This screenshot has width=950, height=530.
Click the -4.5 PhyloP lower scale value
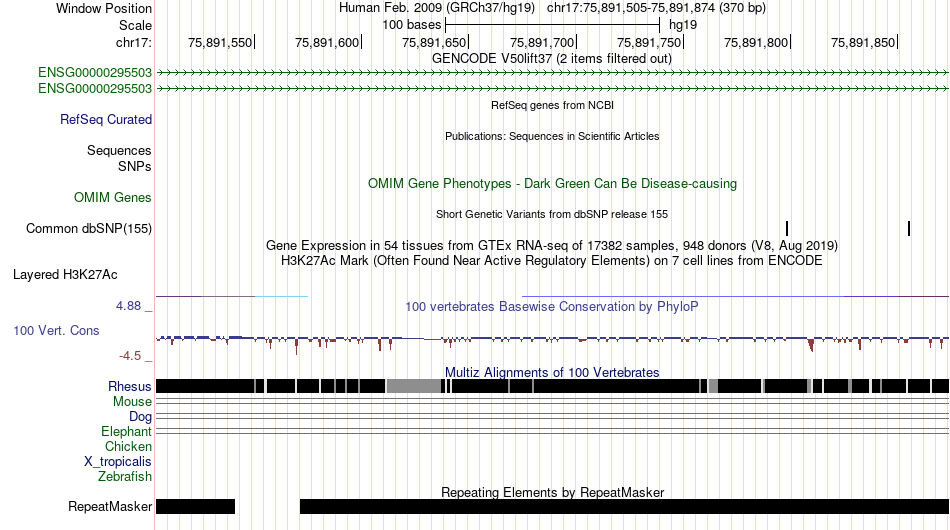tap(130, 356)
